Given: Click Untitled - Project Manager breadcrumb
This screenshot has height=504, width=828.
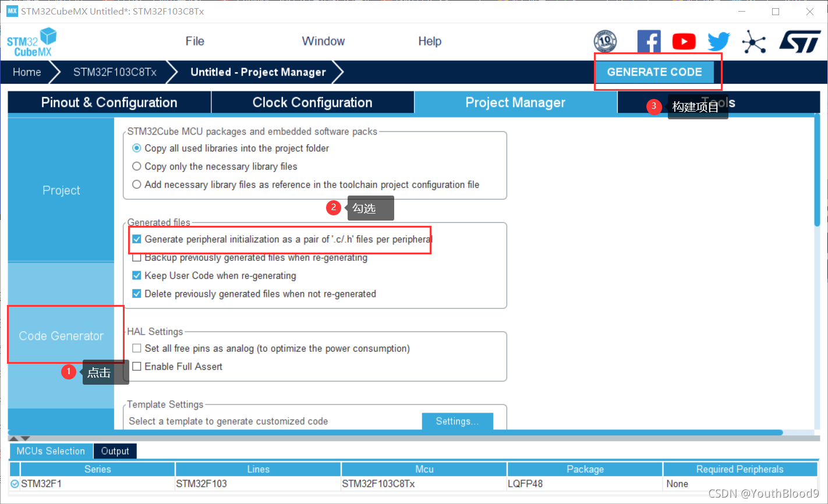Looking at the screenshot, I should coord(258,72).
